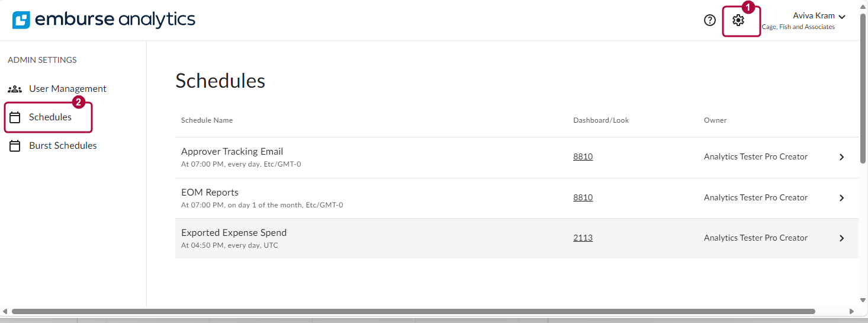Open the help question mark icon
This screenshot has width=868, height=323.
pos(709,20)
